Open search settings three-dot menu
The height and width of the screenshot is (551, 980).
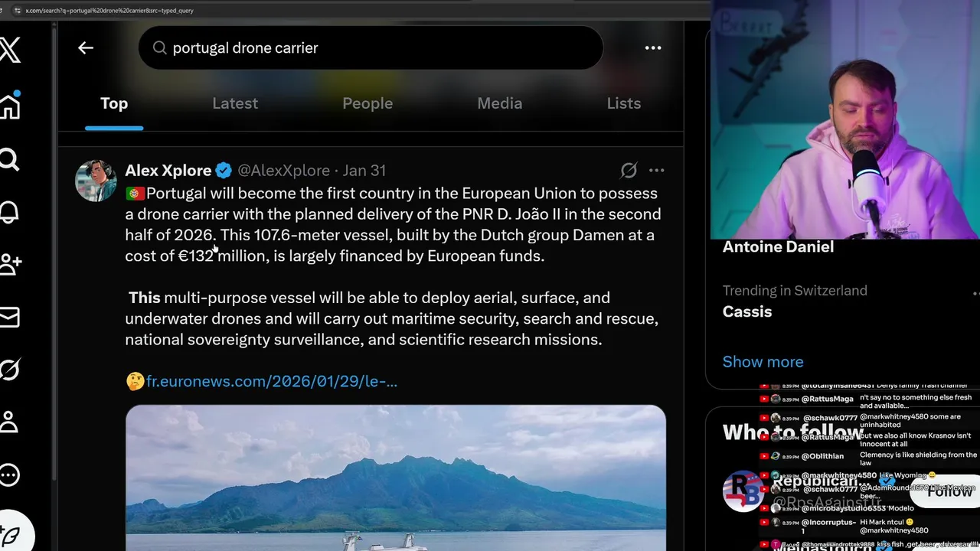653,47
